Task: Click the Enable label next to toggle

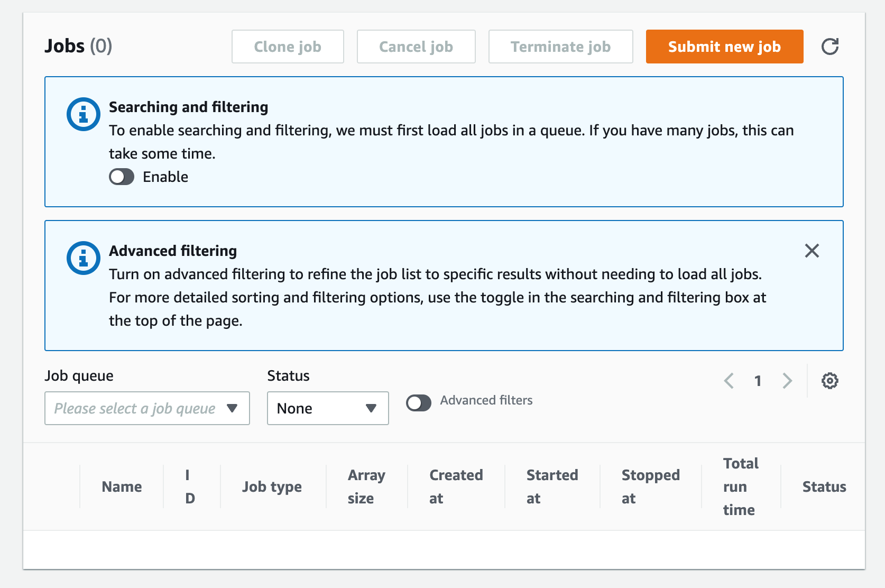Action: [165, 177]
